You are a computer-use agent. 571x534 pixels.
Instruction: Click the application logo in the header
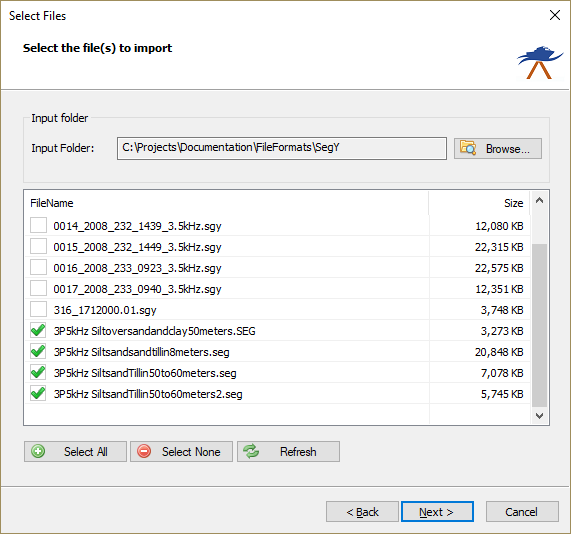pyautogui.click(x=540, y=62)
